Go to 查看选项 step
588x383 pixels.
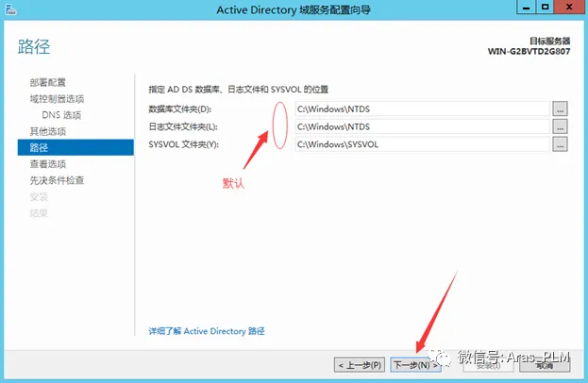click(x=47, y=164)
